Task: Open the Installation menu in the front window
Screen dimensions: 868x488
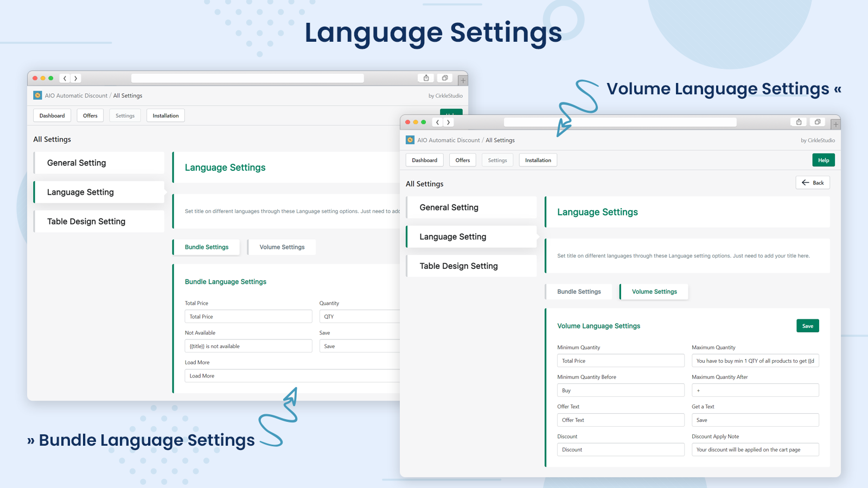Action: [x=538, y=160]
